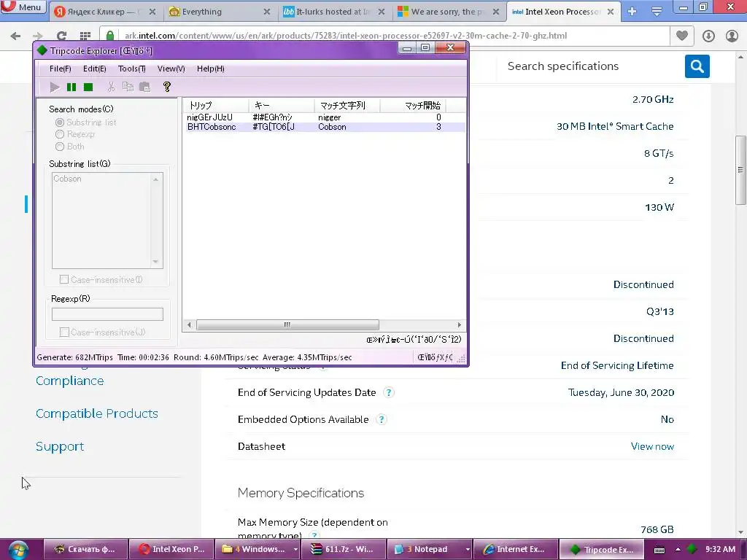
Task: Close the Intel Xeon Processor tab
Action: [611, 12]
